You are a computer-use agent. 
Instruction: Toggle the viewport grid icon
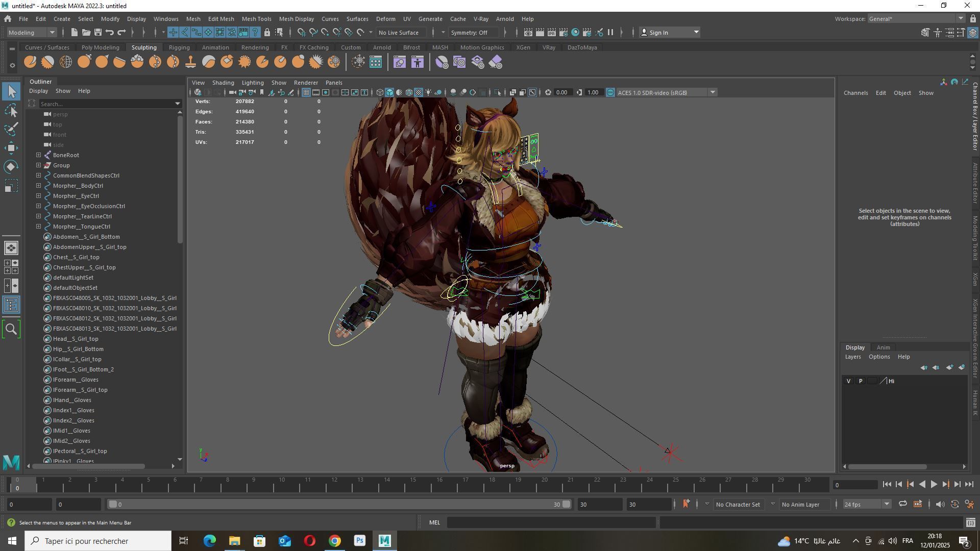pyautogui.click(x=306, y=92)
